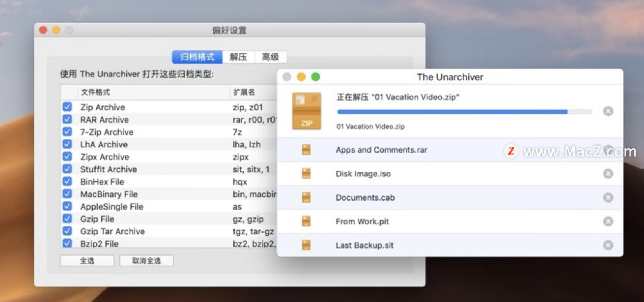Click the StuffIt Archive format name

tap(109, 169)
